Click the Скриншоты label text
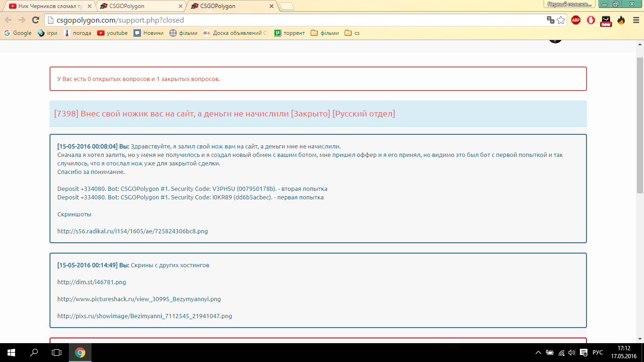Viewport: 644px width, 362px height. pos(74,214)
